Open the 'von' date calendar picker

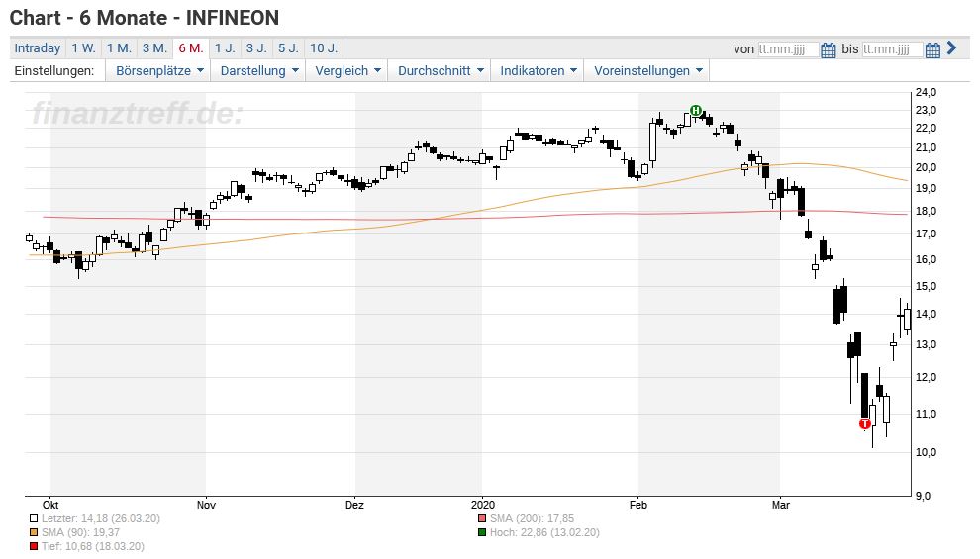tap(829, 50)
